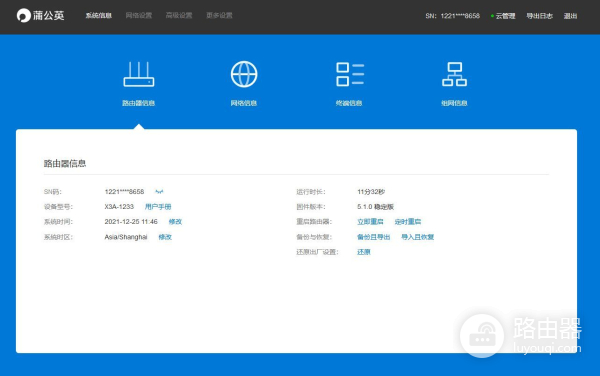Viewport: 600px width, 376px height.
Task: Open the 用户手册 user manual link
Action: 158,207
